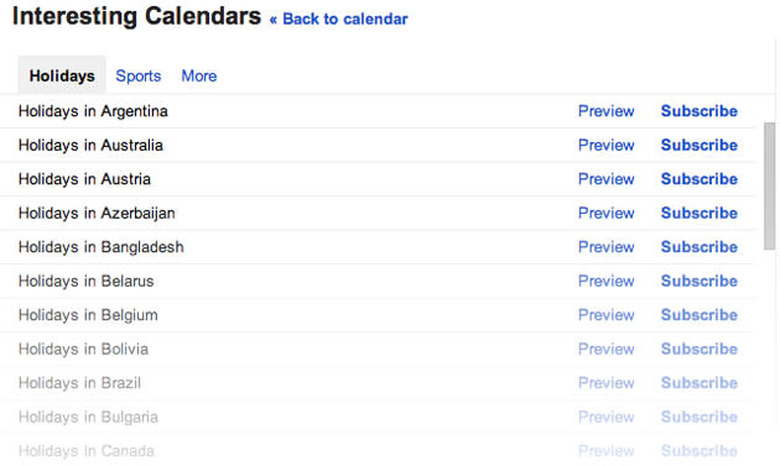Open the Sports tab
The height and width of the screenshot is (466, 780).
point(138,76)
